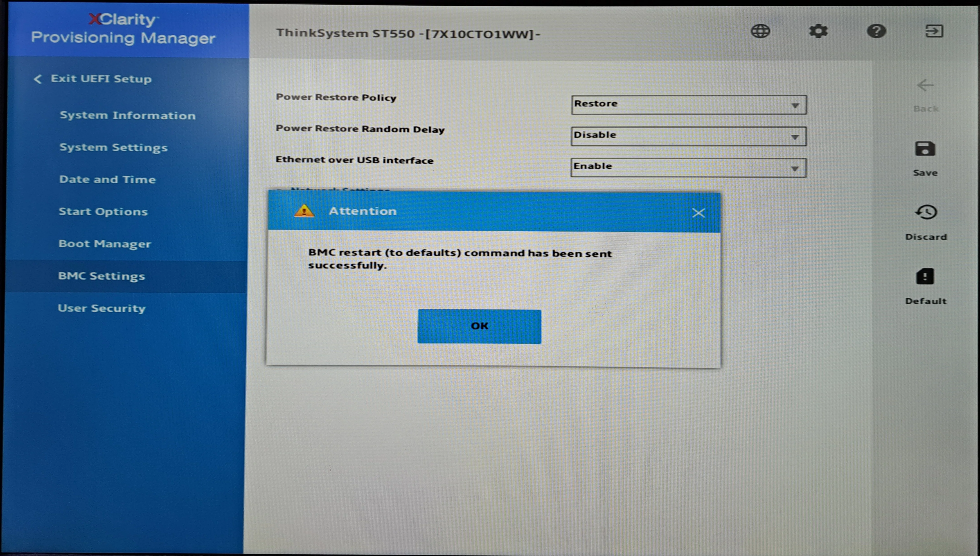980x556 pixels.
Task: Click the ThinkSystem ST550 title text
Action: [408, 34]
